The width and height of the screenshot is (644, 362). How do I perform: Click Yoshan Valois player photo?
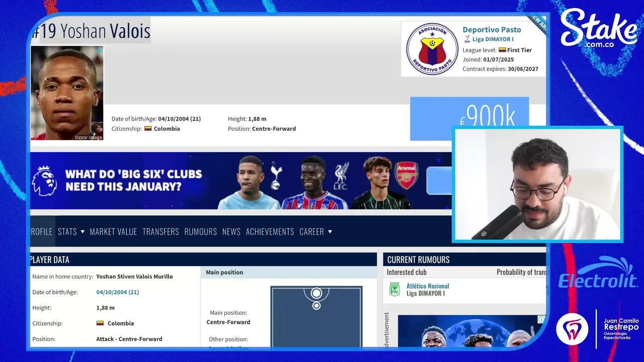67,93
